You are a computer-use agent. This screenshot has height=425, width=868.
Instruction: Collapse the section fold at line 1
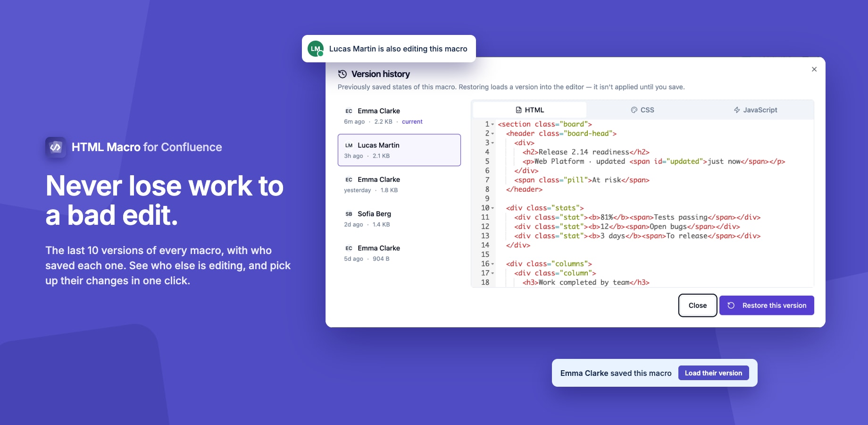pos(492,125)
